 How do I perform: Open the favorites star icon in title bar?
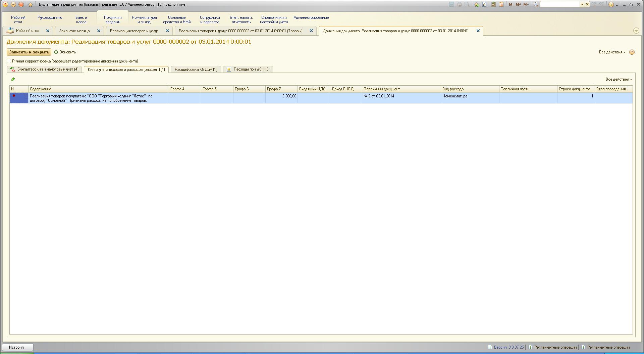coord(31,4)
